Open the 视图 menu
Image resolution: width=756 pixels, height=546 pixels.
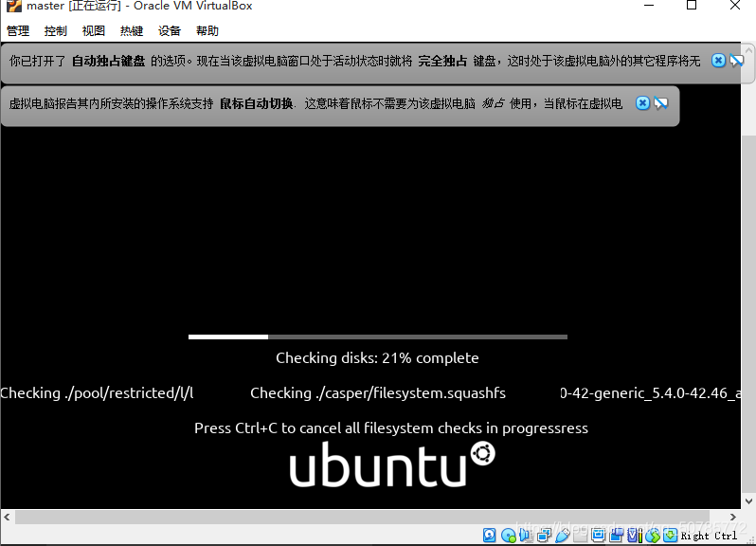point(94,31)
